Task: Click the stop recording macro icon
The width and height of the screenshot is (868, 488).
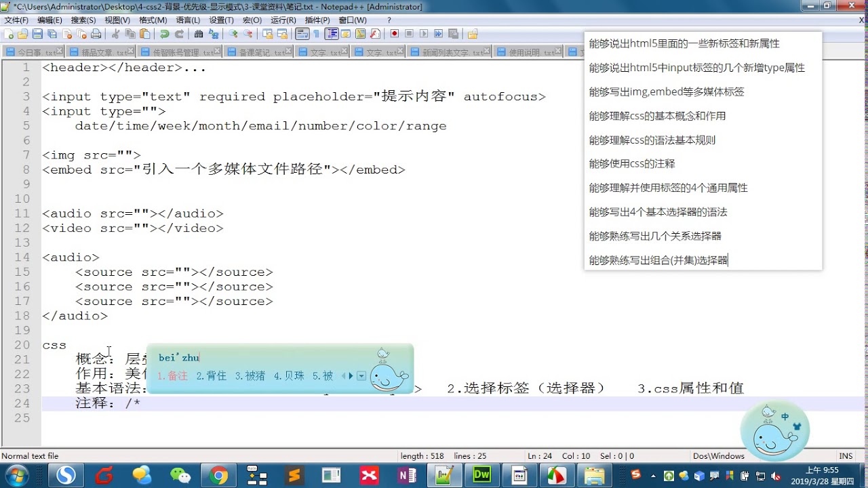Action: (x=409, y=34)
